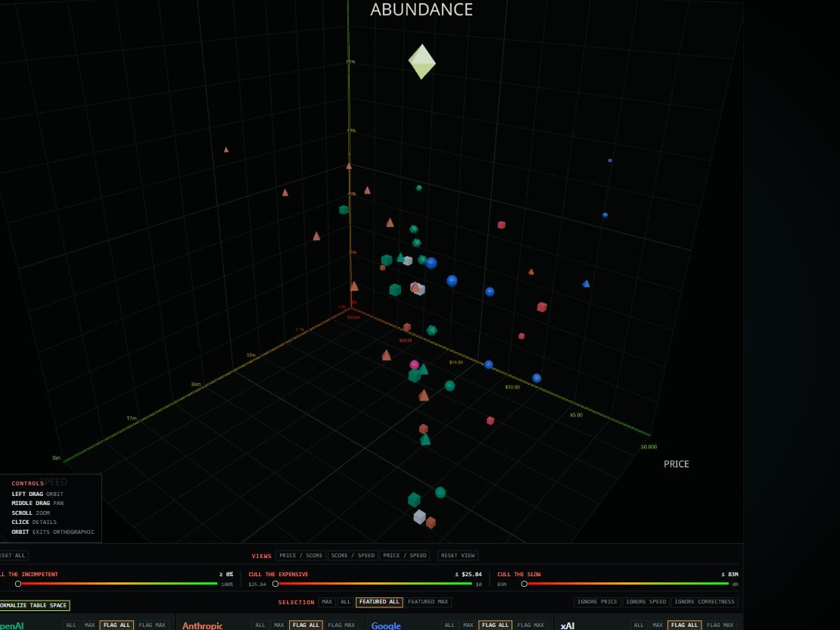Click the green sphere at the plot bottom
This screenshot has height=630, width=840.
point(440,492)
